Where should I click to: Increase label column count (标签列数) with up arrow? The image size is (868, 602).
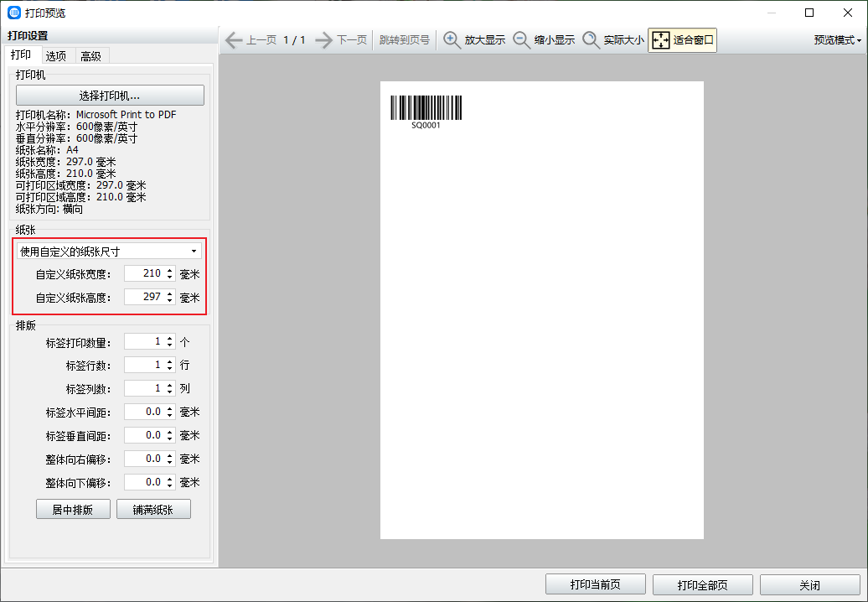point(169,385)
